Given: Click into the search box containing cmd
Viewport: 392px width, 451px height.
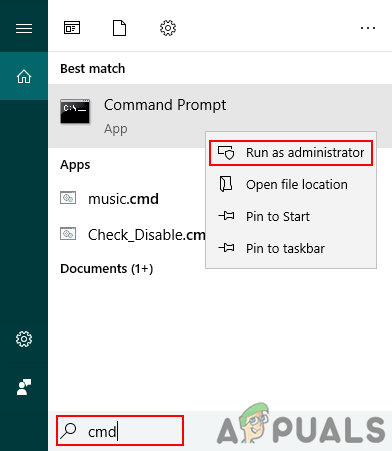Looking at the screenshot, I should click(120, 431).
